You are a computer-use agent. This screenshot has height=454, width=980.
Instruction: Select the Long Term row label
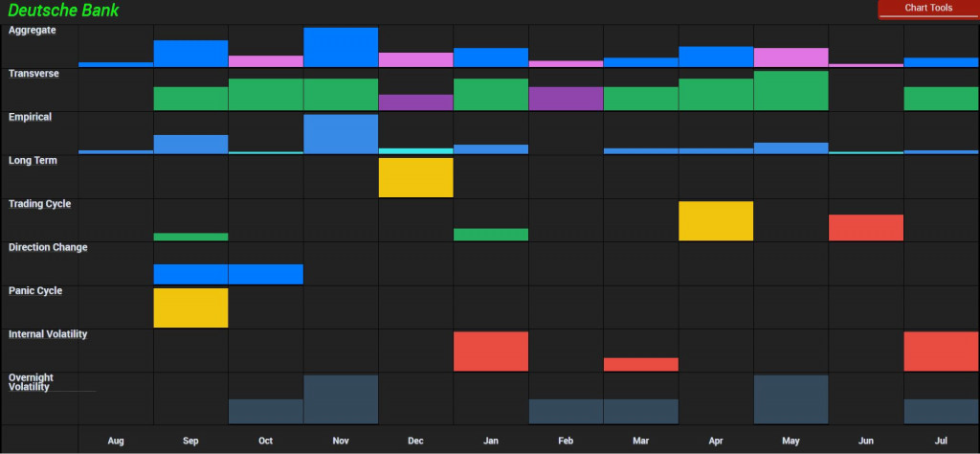(x=33, y=161)
